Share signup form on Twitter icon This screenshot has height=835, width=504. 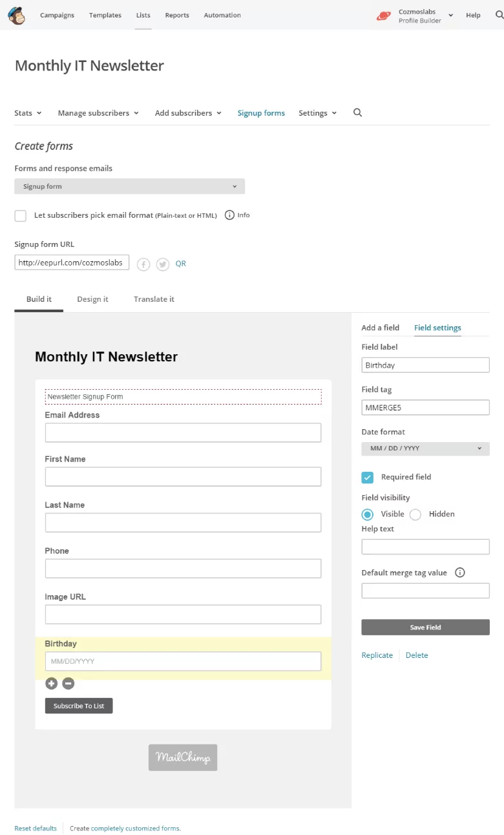(x=163, y=264)
